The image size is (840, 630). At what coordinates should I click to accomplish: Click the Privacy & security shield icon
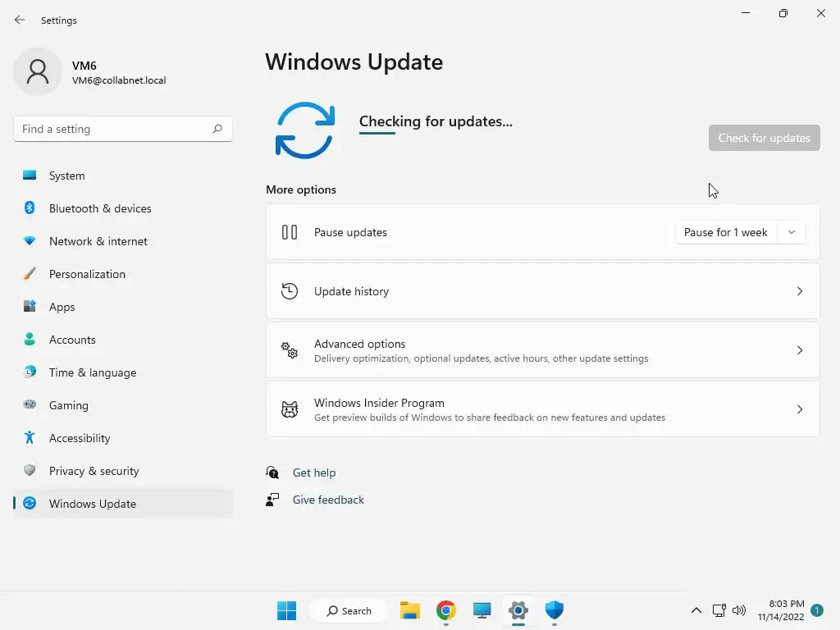coord(30,470)
